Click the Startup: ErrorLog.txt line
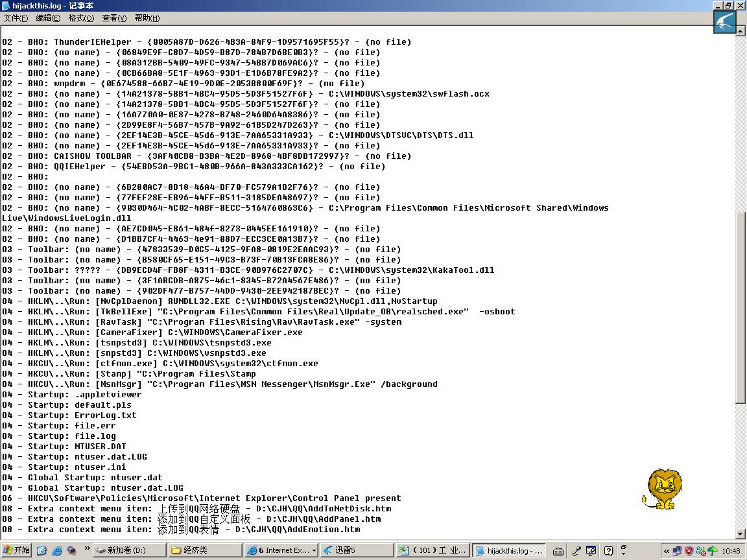Image resolution: width=747 pixels, height=560 pixels. pyautogui.click(x=69, y=415)
